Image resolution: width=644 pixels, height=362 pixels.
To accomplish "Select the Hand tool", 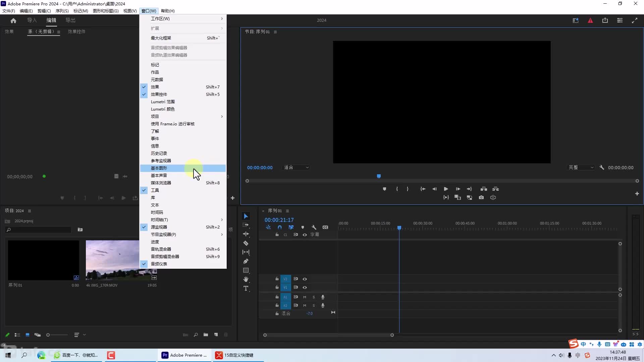I will (246, 279).
